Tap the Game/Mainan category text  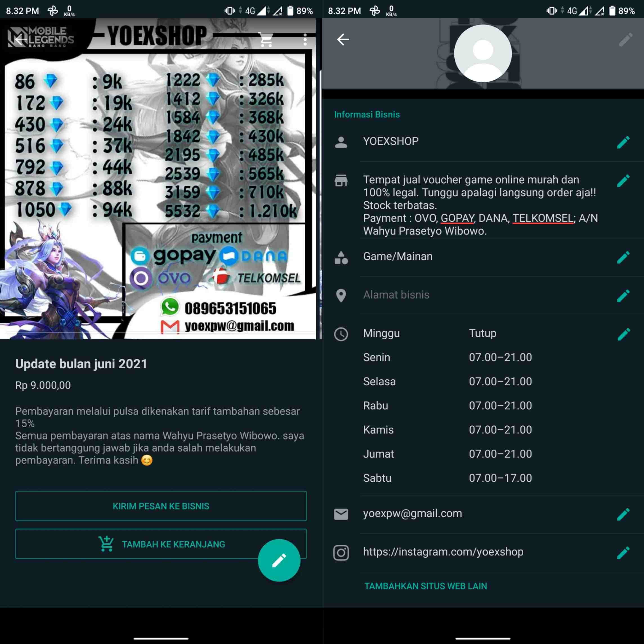tap(398, 256)
